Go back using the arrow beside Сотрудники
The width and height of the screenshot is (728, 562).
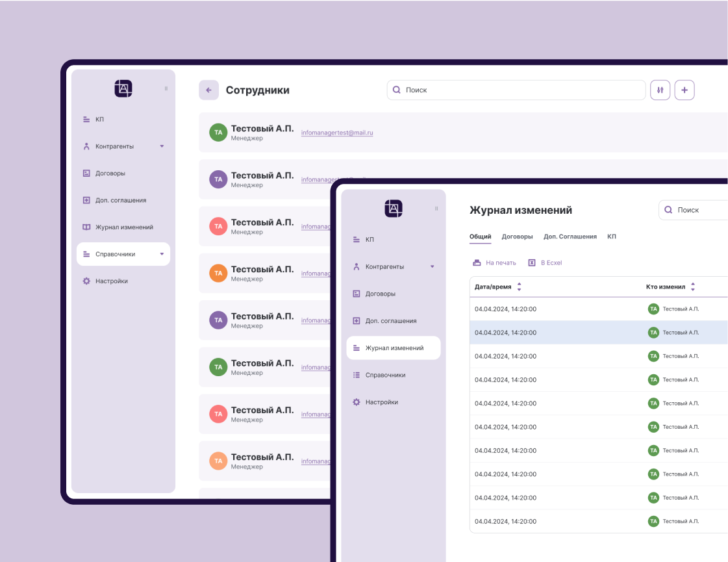pyautogui.click(x=209, y=90)
